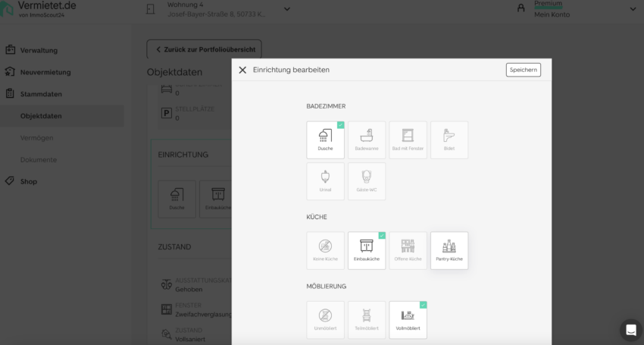644x345 pixels.
Task: Click the Neuvermietung house-star icon
Action: (10, 71)
